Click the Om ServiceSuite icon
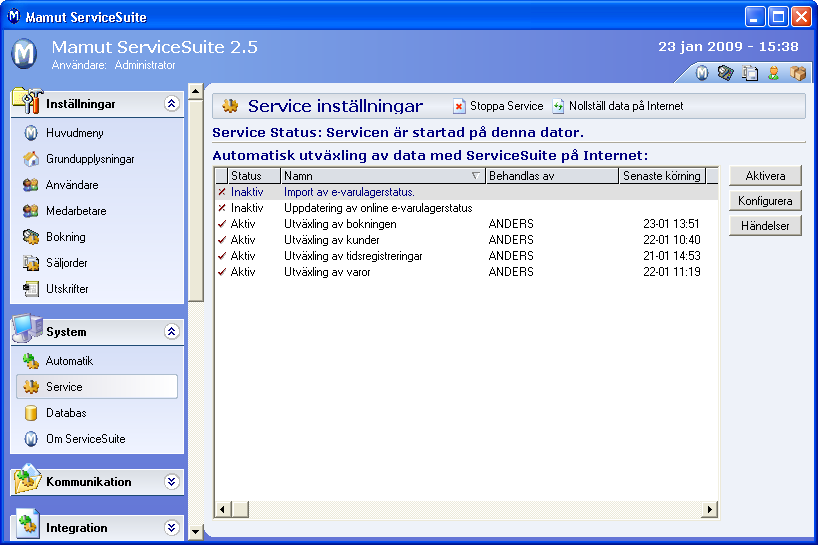Screen dimensions: 818x545 click(x=31, y=439)
